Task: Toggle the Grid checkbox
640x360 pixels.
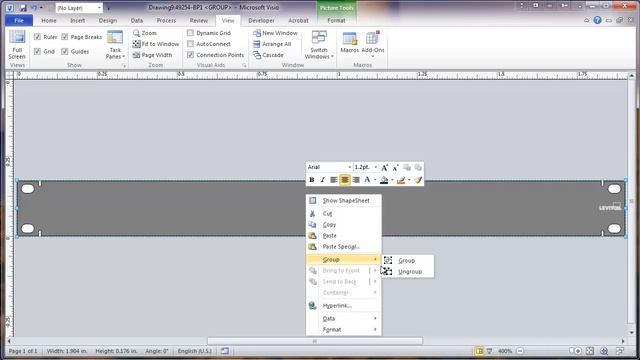Action: [38, 51]
